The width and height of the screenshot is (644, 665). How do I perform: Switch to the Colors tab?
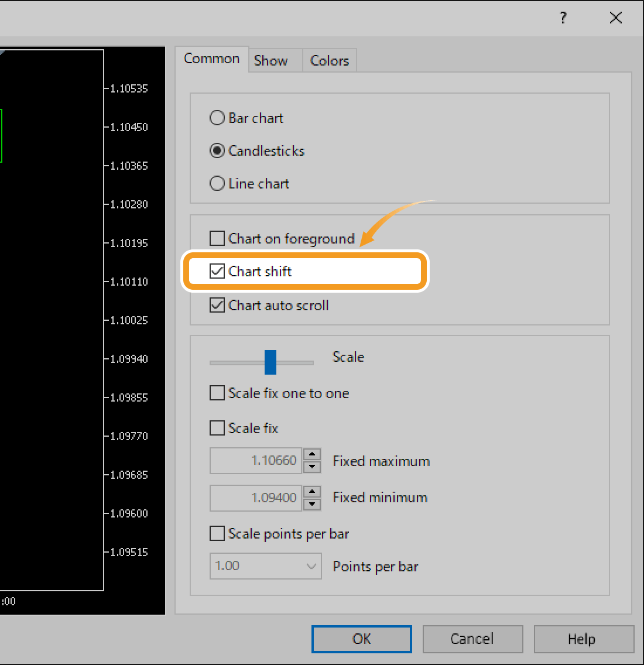click(328, 60)
